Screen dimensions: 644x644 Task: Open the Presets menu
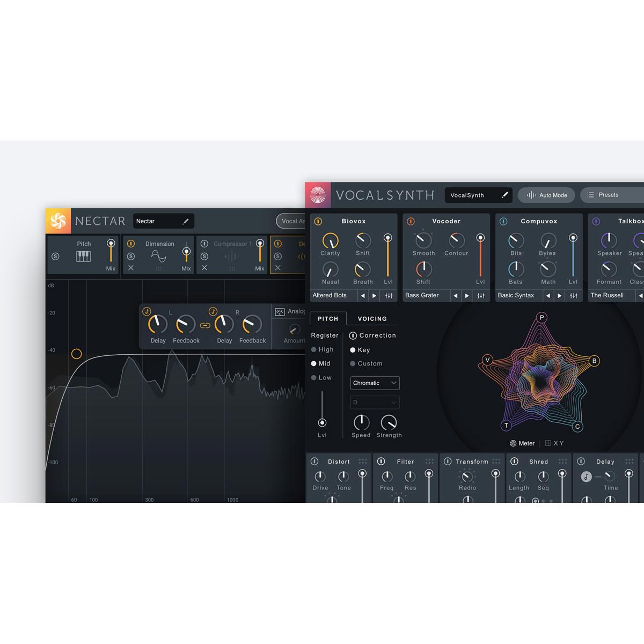[x=609, y=195]
